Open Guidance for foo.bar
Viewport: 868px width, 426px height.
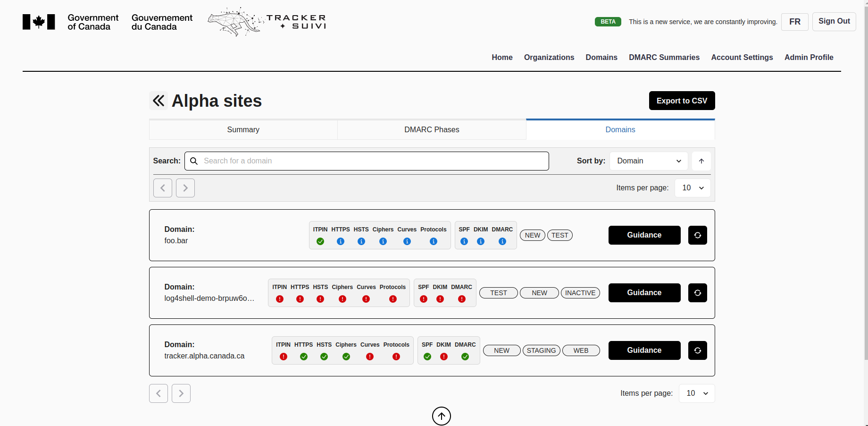click(x=644, y=235)
